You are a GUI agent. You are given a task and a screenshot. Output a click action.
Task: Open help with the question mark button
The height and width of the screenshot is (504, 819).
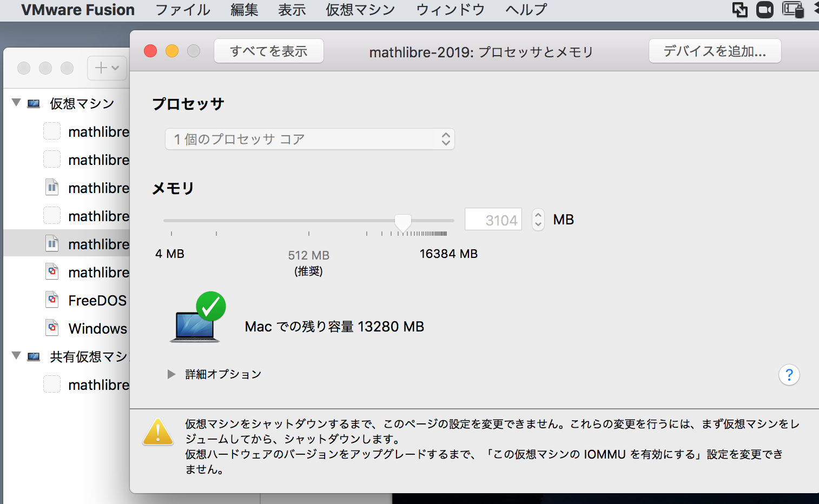789,375
